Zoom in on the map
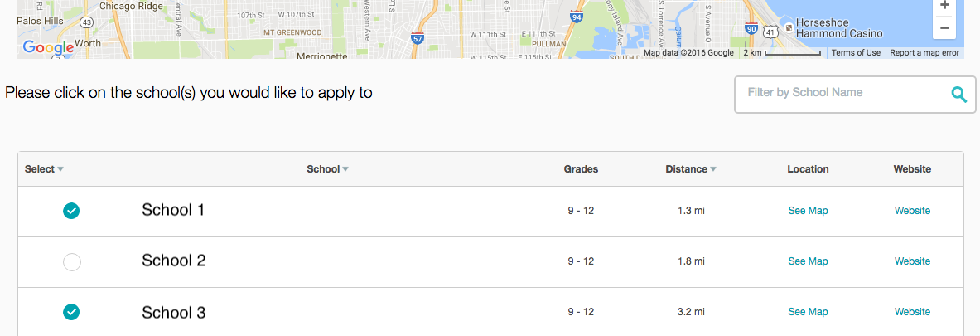 pyautogui.click(x=944, y=6)
